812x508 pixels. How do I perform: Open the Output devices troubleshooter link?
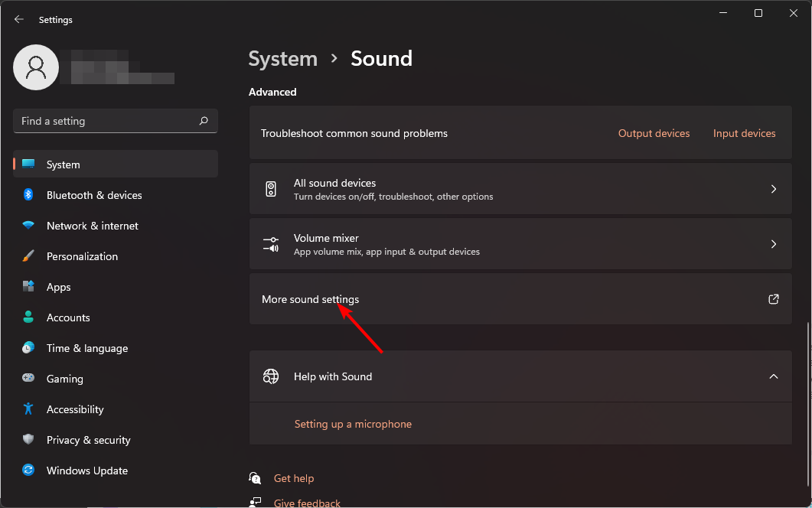click(x=654, y=132)
